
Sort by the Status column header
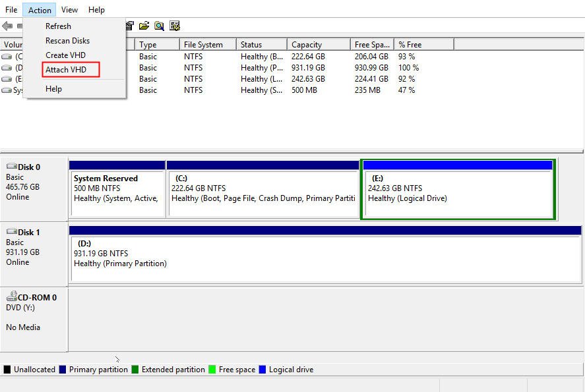(x=262, y=45)
